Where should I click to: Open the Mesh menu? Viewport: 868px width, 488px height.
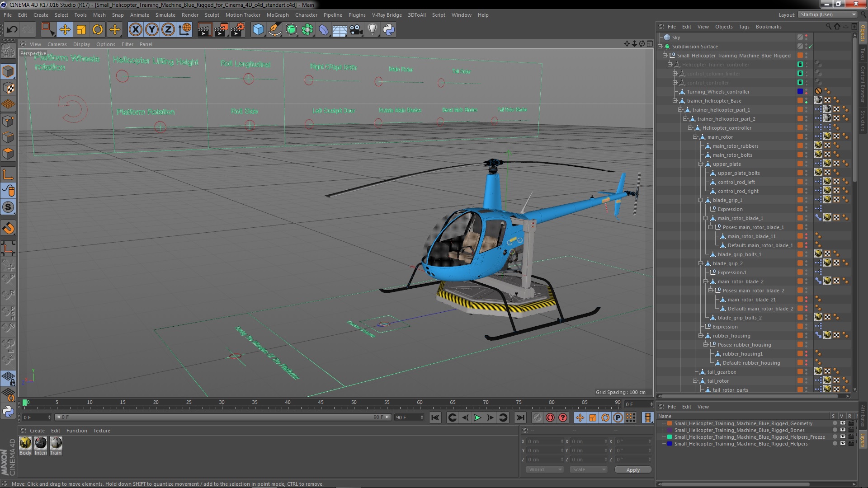[99, 15]
